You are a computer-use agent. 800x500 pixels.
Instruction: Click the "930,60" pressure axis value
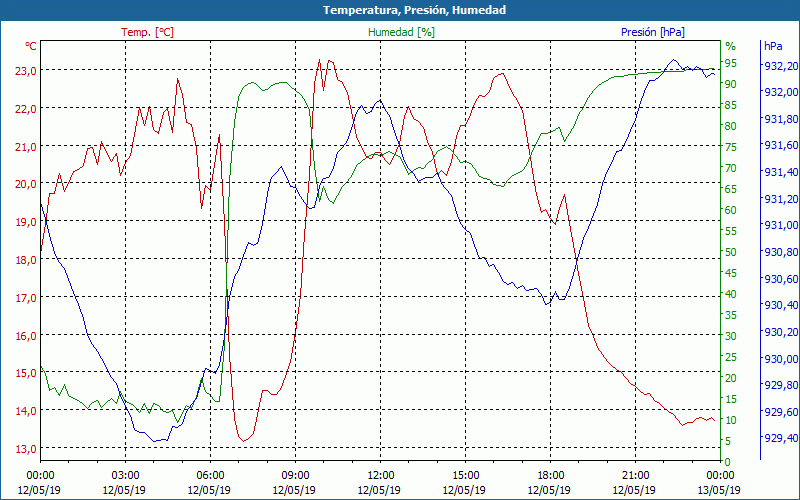[779, 279]
